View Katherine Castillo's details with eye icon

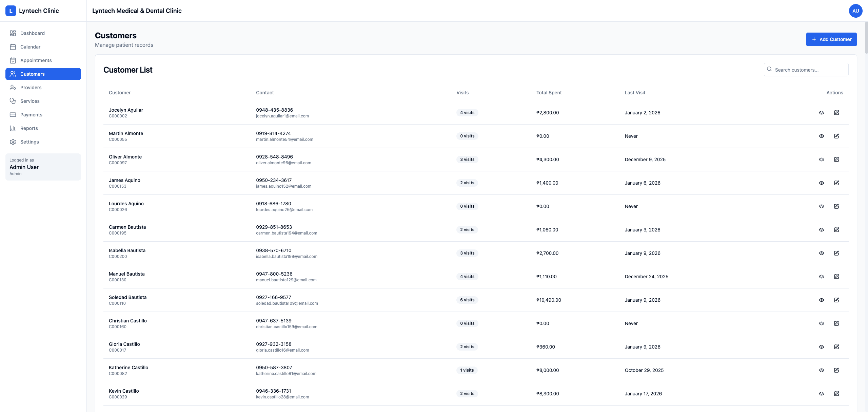tap(822, 370)
